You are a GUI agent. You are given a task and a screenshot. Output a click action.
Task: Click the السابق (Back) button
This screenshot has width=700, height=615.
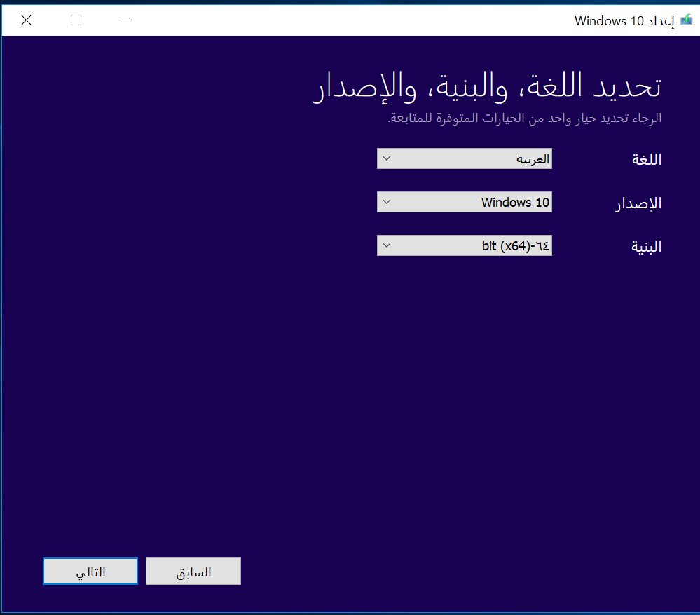click(x=193, y=572)
